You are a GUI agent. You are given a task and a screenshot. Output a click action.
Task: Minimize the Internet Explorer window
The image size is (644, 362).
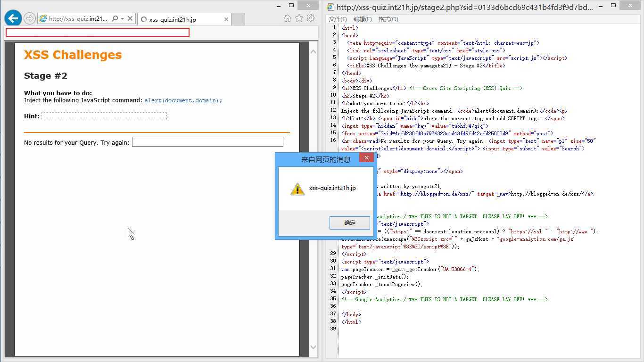(279, 6)
